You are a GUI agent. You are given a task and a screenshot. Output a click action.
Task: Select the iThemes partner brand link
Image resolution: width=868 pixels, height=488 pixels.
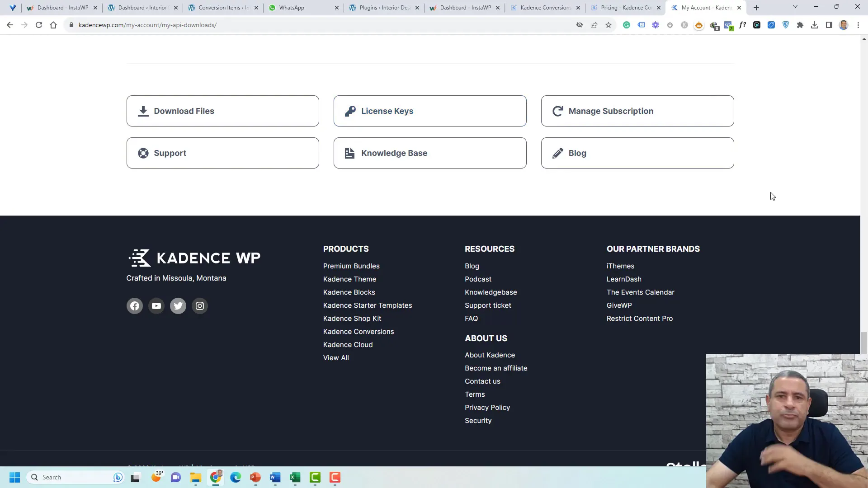tap(620, 266)
